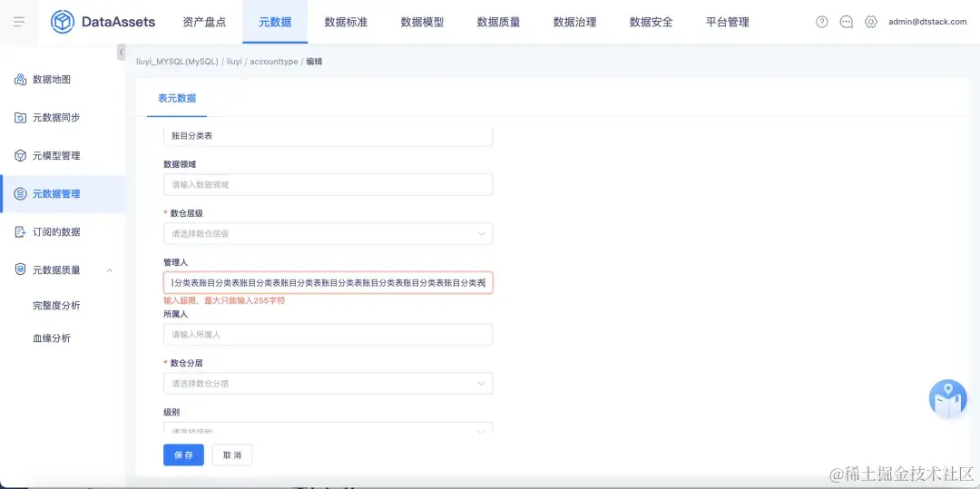
Task: Open the settings gear icon
Action: [x=870, y=22]
